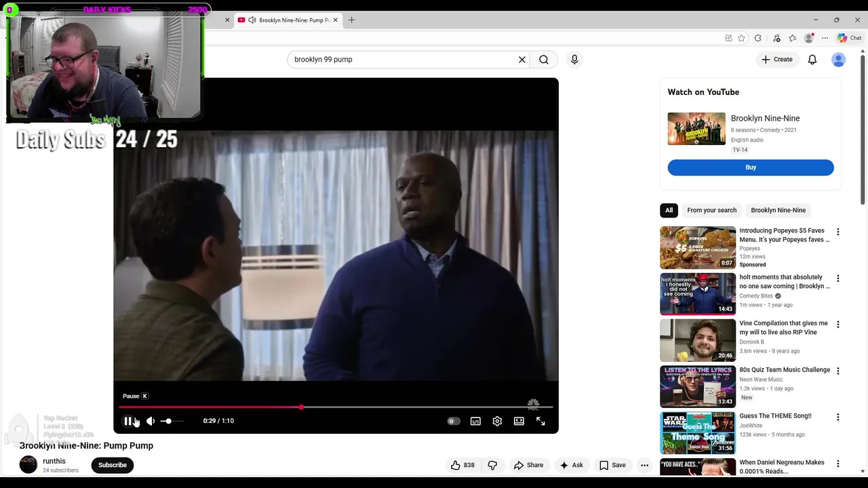868x488 pixels.
Task: Subscribe to the runthis channel
Action: 113,465
